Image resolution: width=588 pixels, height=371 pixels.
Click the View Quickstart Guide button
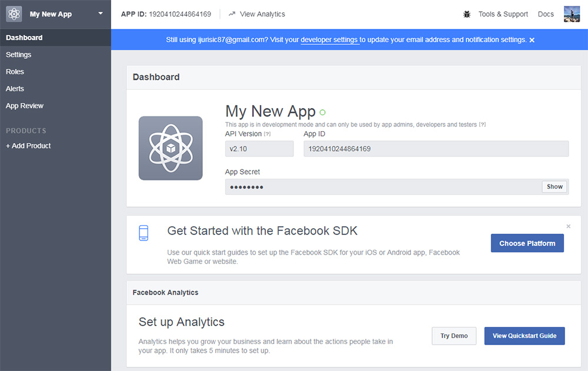point(524,336)
